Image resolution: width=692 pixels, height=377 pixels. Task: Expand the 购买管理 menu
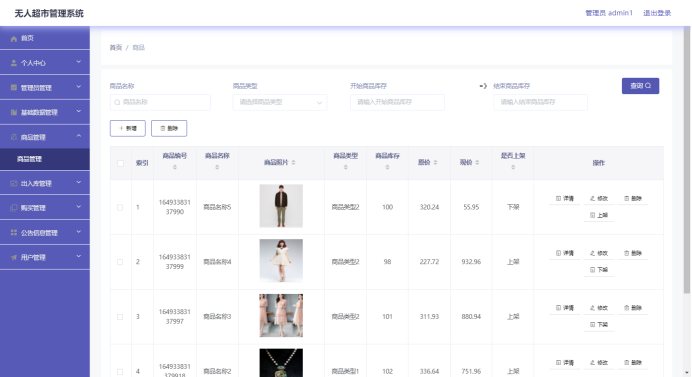point(45,208)
